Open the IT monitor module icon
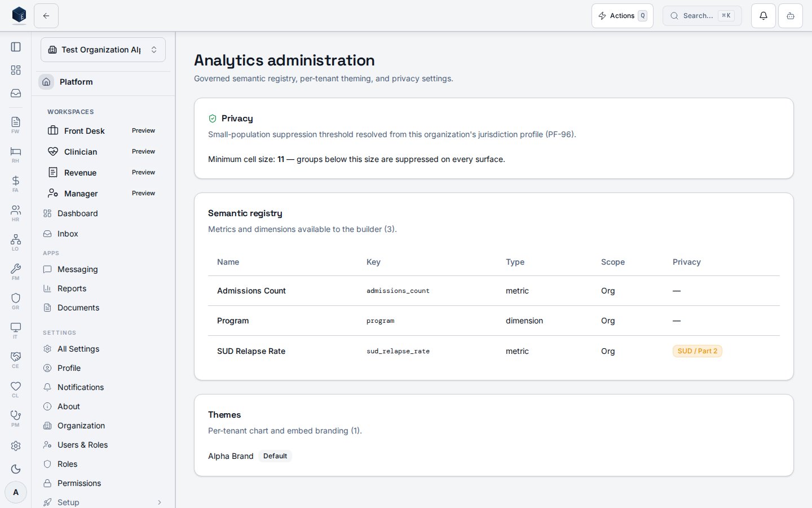This screenshot has width=812, height=508. [x=16, y=330]
